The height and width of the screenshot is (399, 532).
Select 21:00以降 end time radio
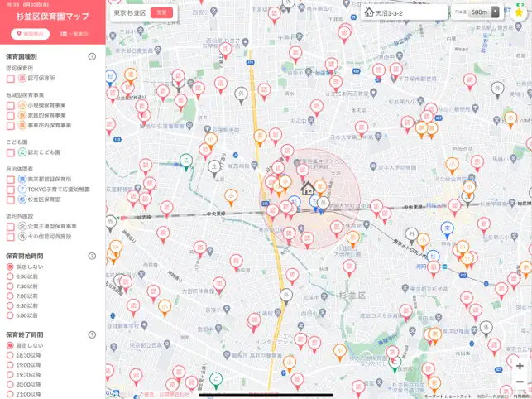point(10,394)
